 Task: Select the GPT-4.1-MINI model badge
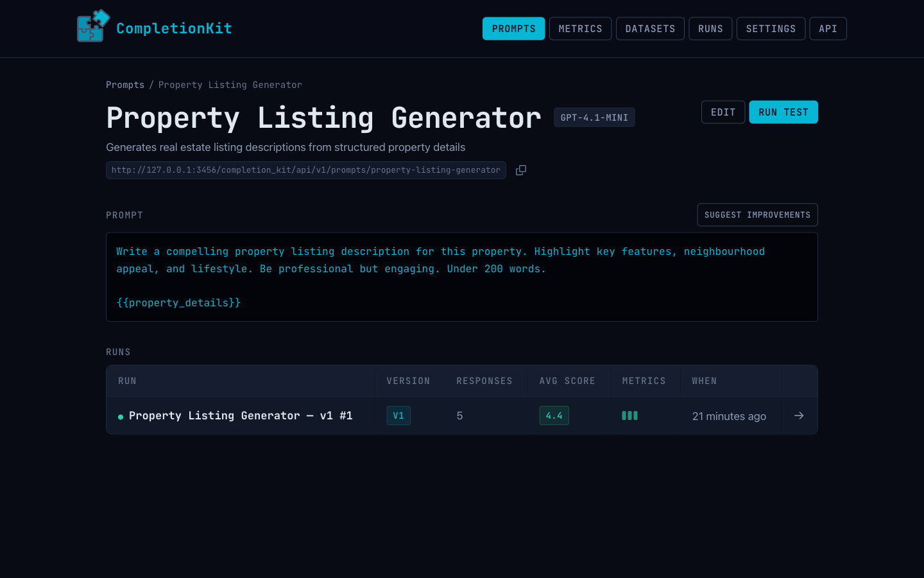tap(594, 118)
